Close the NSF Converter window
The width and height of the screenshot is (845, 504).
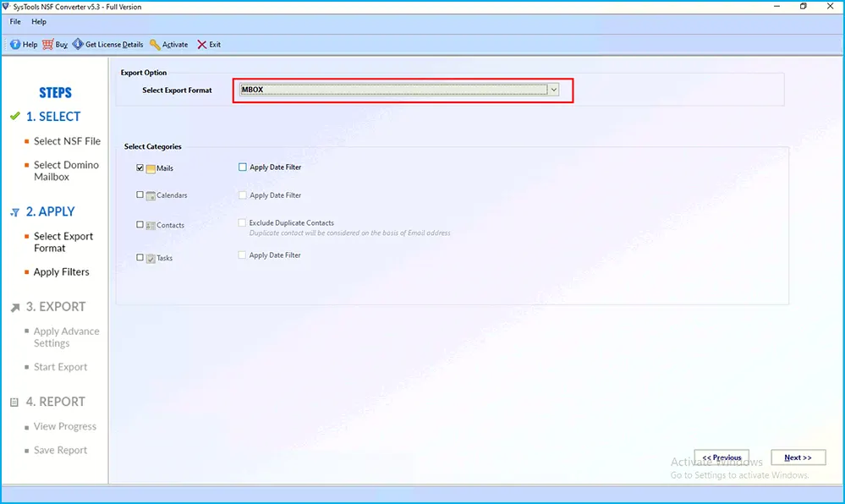(831, 7)
